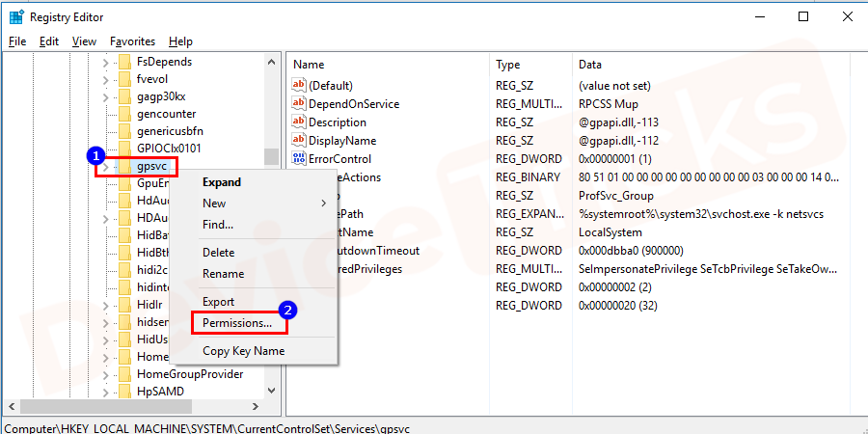Click the GPIOClx0101 folder icon

(125, 149)
